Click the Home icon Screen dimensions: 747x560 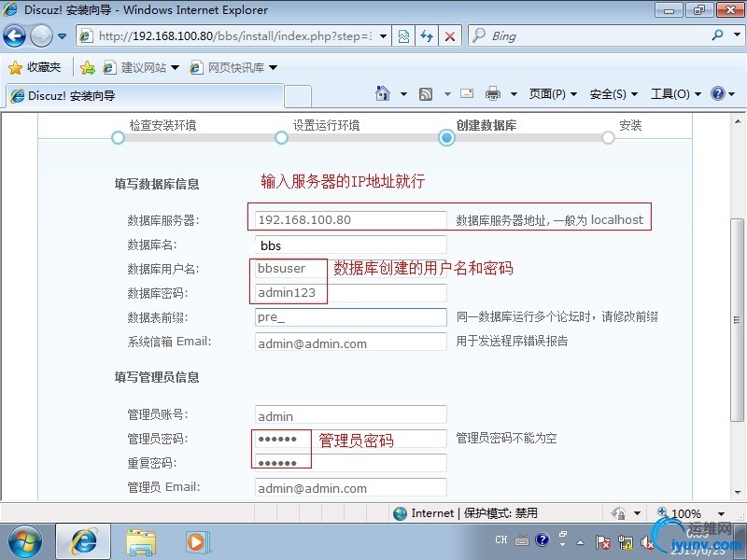point(383,93)
